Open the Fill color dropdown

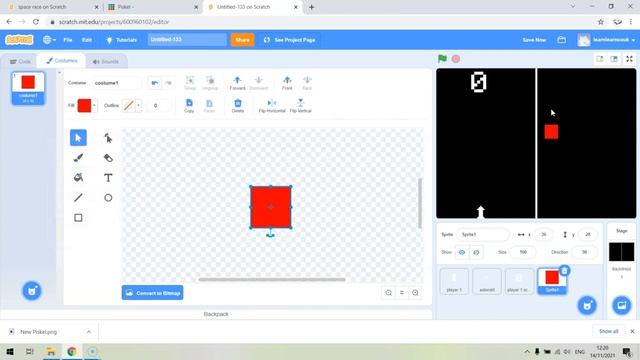[94, 105]
